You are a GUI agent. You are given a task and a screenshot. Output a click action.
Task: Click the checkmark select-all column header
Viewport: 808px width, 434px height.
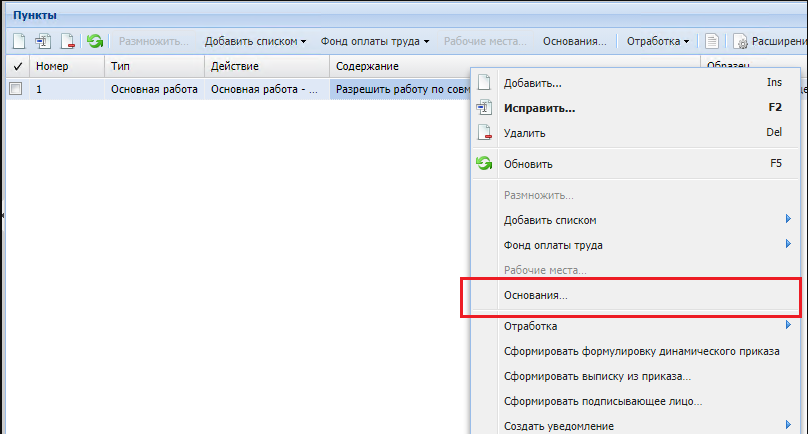click(x=15, y=66)
